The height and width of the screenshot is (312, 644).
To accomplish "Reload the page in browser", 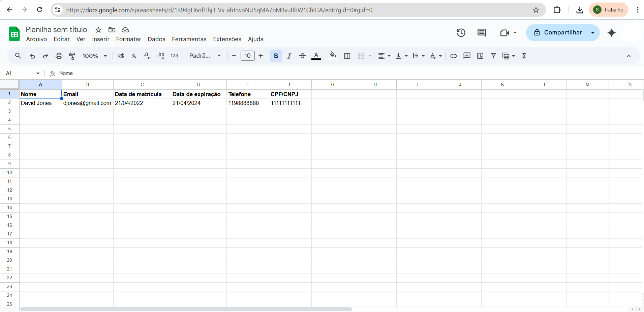I will coord(39,10).
